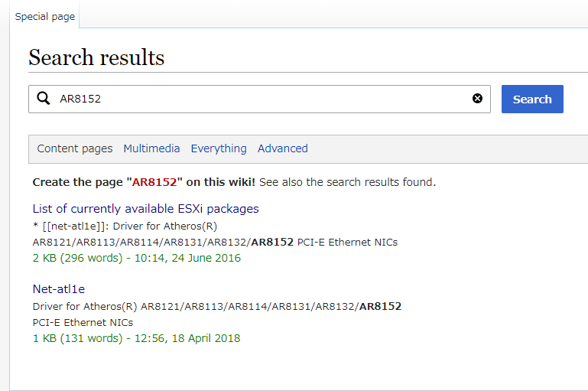Click the magnifier icon in search box

tap(44, 99)
